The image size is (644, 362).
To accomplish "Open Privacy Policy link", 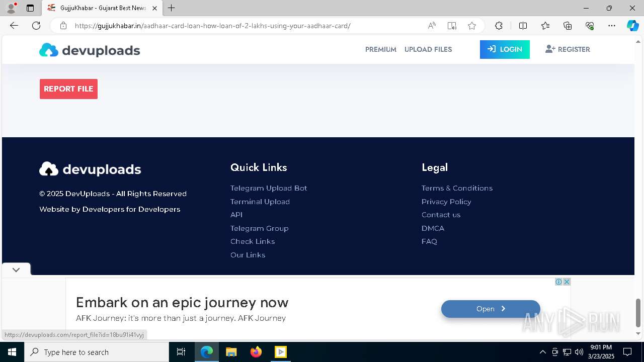I will 446,202.
